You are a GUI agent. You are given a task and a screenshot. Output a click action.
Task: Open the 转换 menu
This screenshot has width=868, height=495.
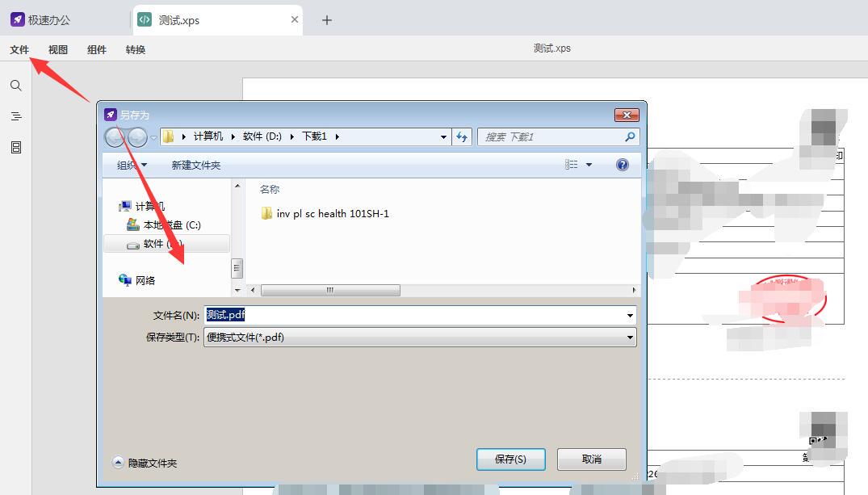tap(135, 50)
